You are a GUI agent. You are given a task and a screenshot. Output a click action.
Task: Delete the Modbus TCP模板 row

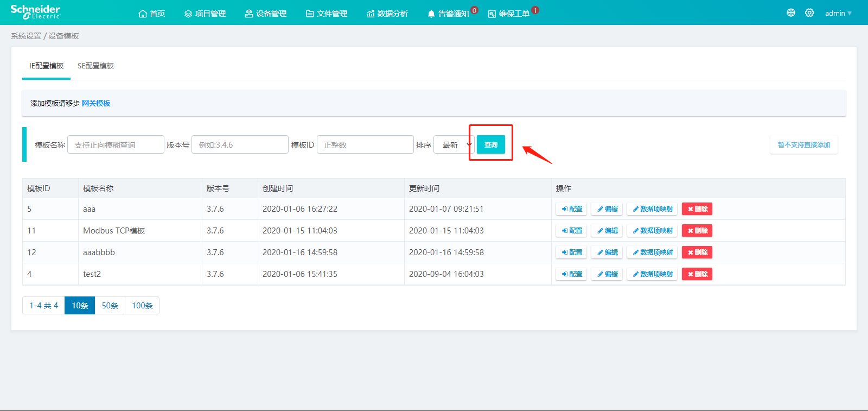[x=697, y=231]
